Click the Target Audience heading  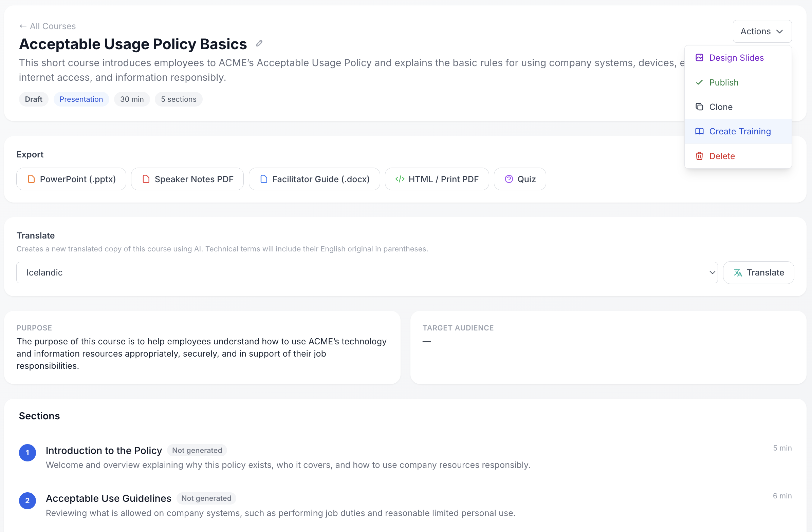[x=458, y=328]
